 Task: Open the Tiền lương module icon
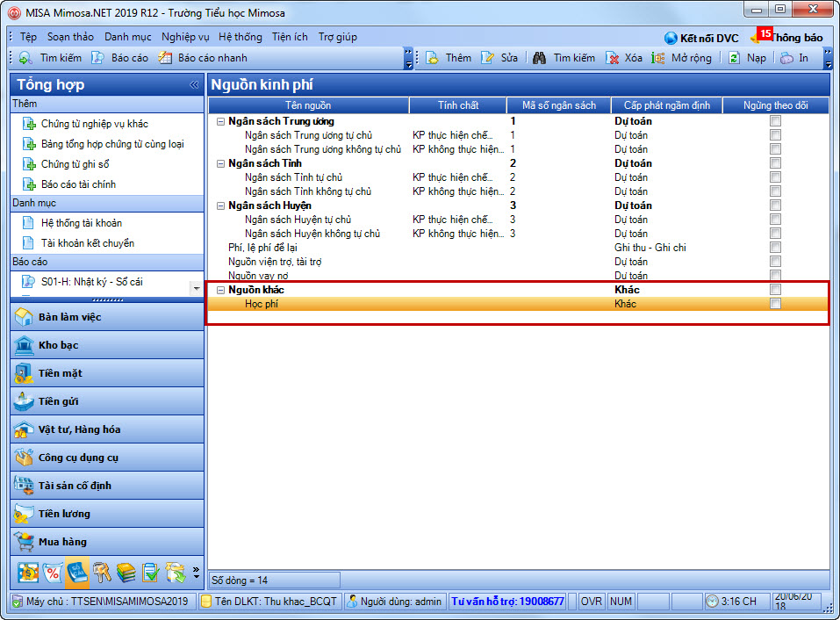tap(24, 514)
